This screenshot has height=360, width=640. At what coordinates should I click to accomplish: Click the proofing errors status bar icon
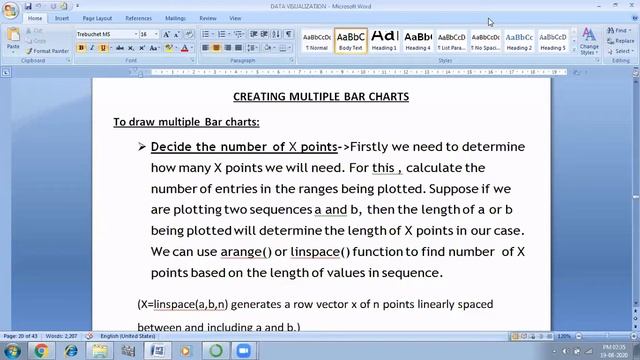(x=89, y=336)
